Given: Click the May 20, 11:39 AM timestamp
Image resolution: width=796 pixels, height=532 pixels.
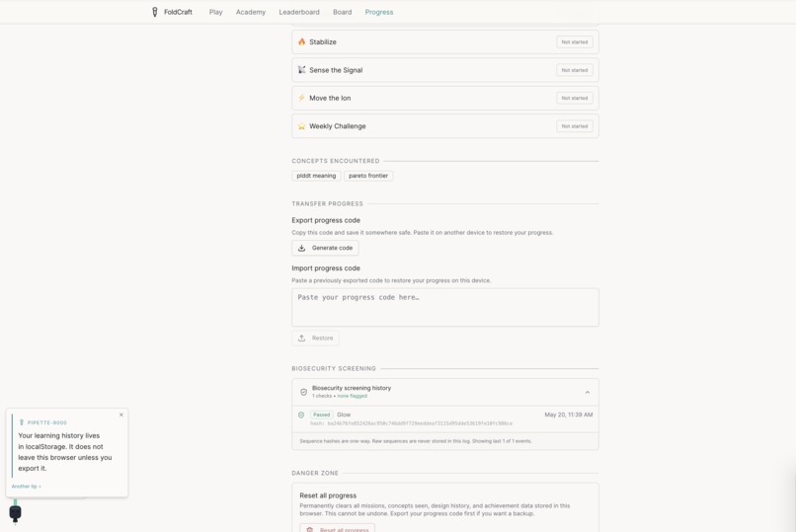Looking at the screenshot, I should [x=569, y=415].
